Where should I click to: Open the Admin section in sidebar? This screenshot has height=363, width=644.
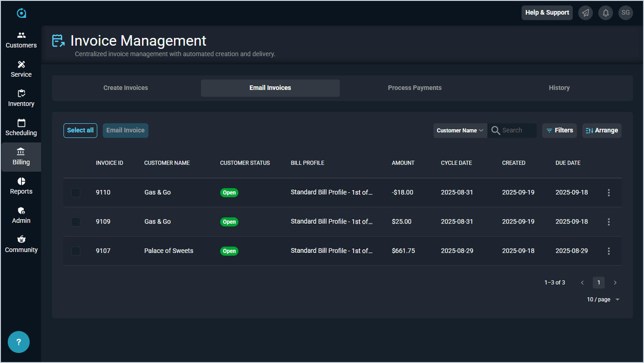tap(21, 216)
